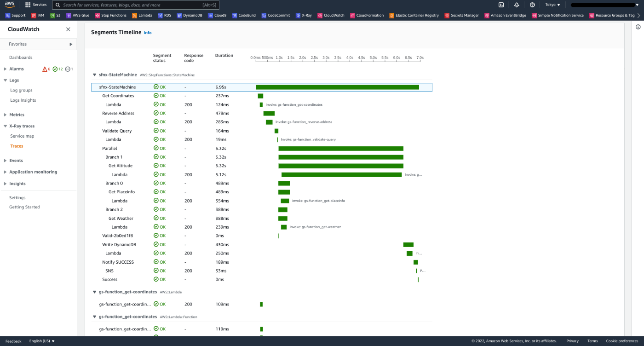Viewport: 644px width, 346px height.
Task: Open the AWS Glue bookmark shortcut
Action: pos(78,15)
